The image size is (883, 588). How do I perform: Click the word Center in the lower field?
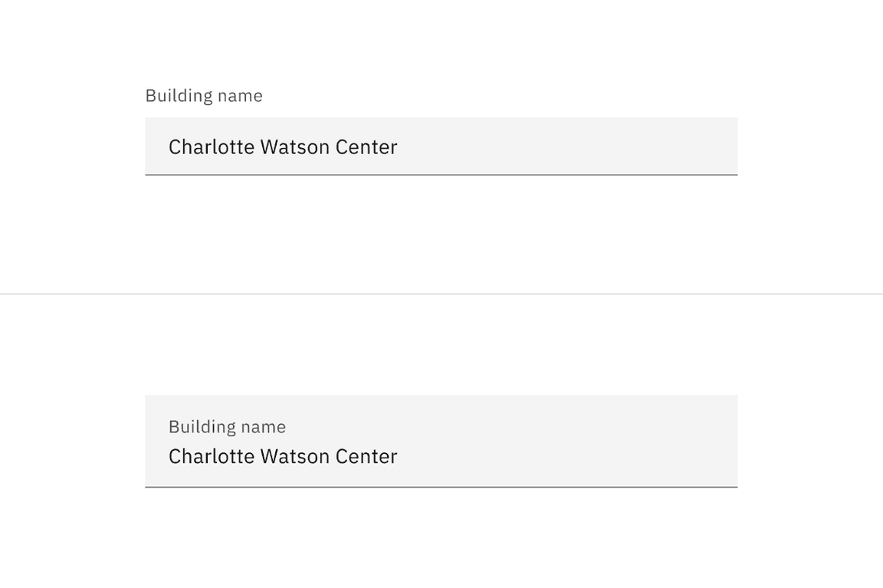366,456
